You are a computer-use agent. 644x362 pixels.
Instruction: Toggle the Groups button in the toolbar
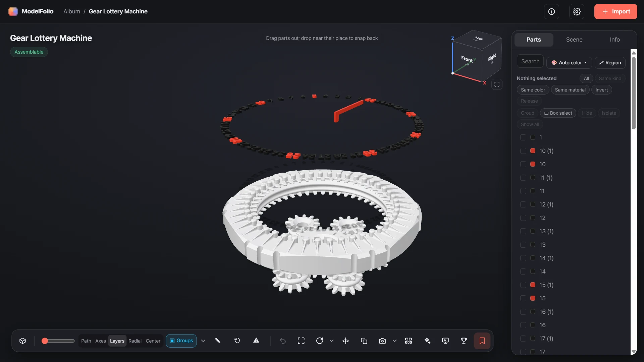181,341
